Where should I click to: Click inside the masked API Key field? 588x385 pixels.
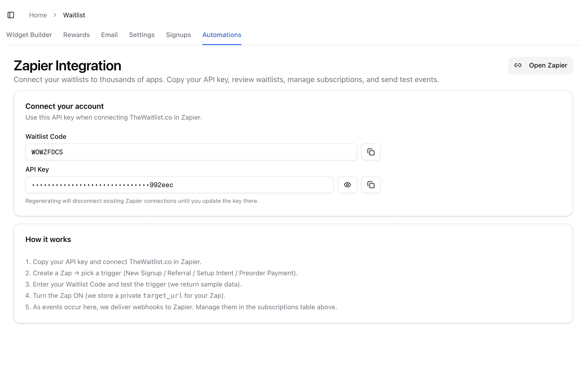pyautogui.click(x=179, y=185)
